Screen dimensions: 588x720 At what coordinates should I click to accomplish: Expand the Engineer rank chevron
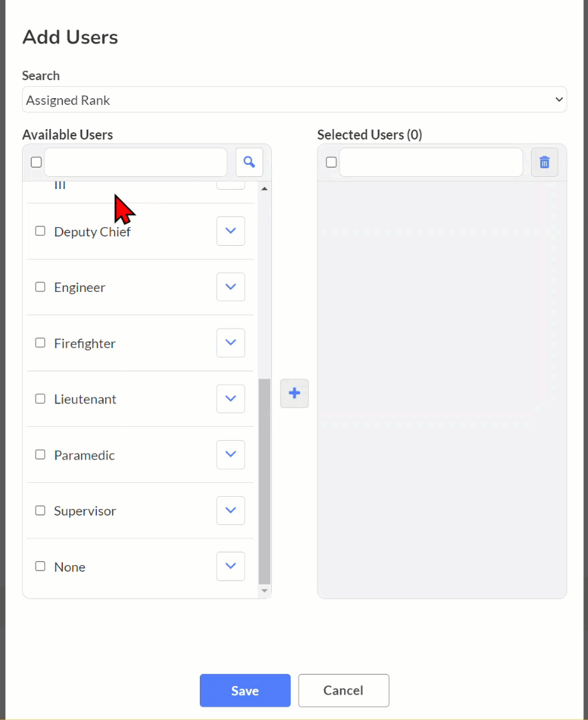point(231,287)
